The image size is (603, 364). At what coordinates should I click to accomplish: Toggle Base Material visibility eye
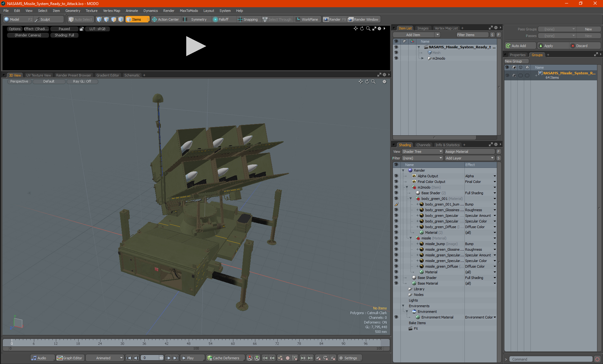point(396,283)
